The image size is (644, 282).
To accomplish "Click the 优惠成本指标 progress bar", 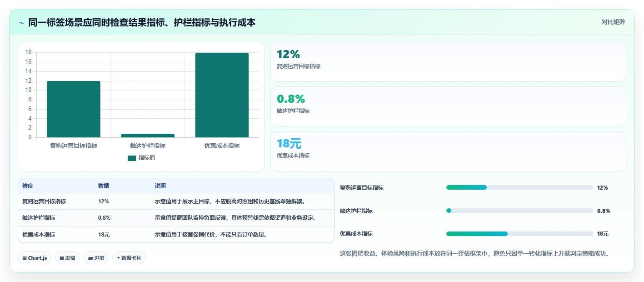I will [520, 234].
